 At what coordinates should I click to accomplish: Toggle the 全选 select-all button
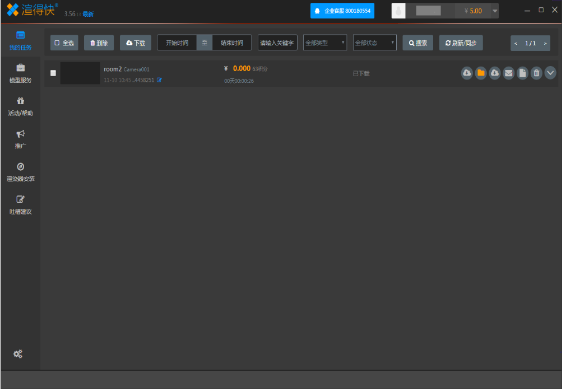click(x=64, y=43)
